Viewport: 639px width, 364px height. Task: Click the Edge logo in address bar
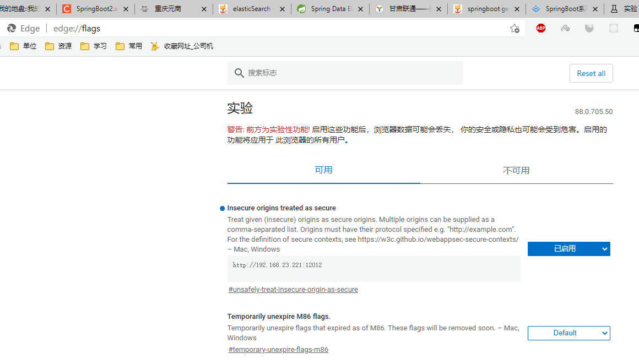(12, 28)
